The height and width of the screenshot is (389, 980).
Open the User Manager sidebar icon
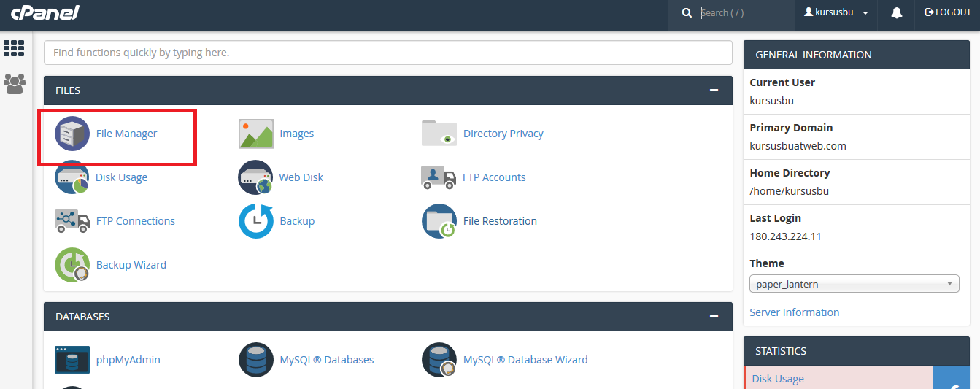click(14, 84)
